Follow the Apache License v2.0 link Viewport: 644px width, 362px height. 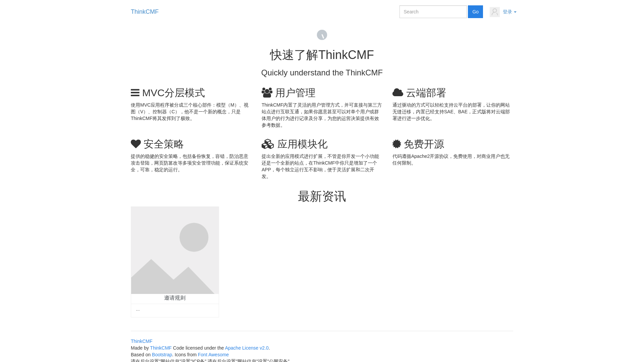point(247,348)
